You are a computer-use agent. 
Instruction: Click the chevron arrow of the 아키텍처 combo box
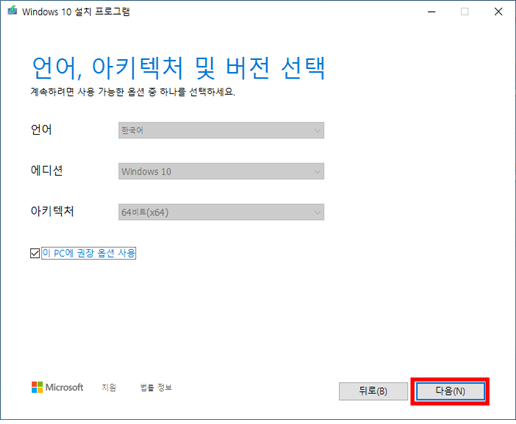click(317, 212)
